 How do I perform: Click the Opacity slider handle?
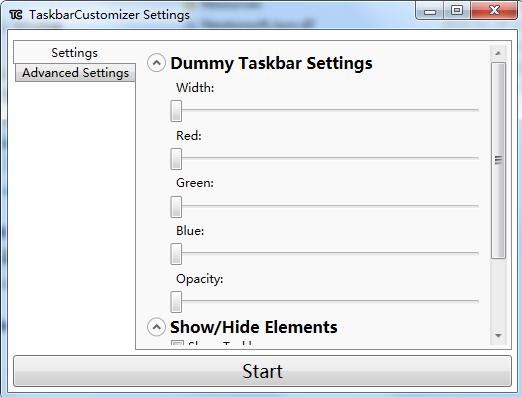pos(176,302)
